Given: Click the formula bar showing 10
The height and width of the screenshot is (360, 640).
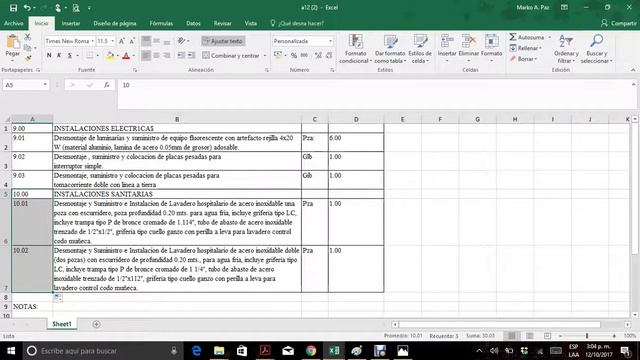Looking at the screenshot, I should click(x=373, y=94).
